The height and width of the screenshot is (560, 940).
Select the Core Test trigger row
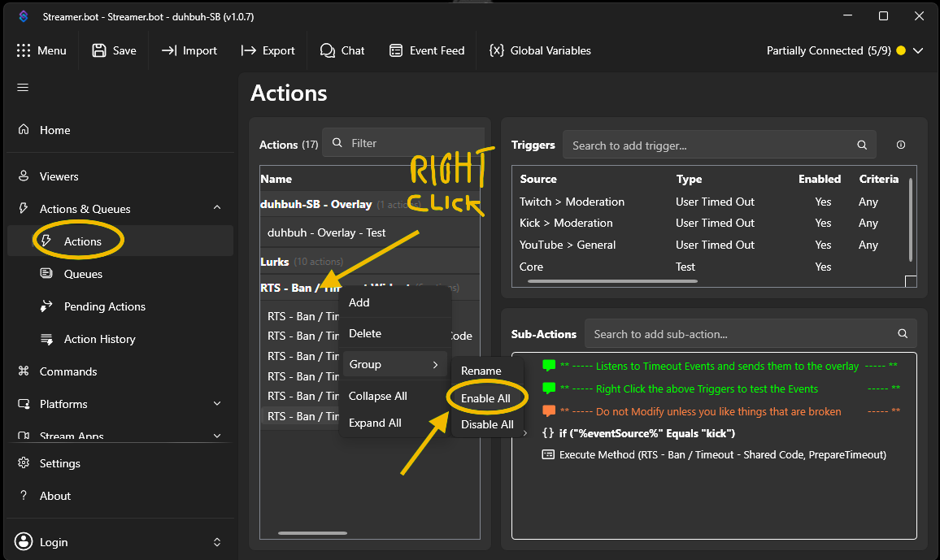pos(711,267)
